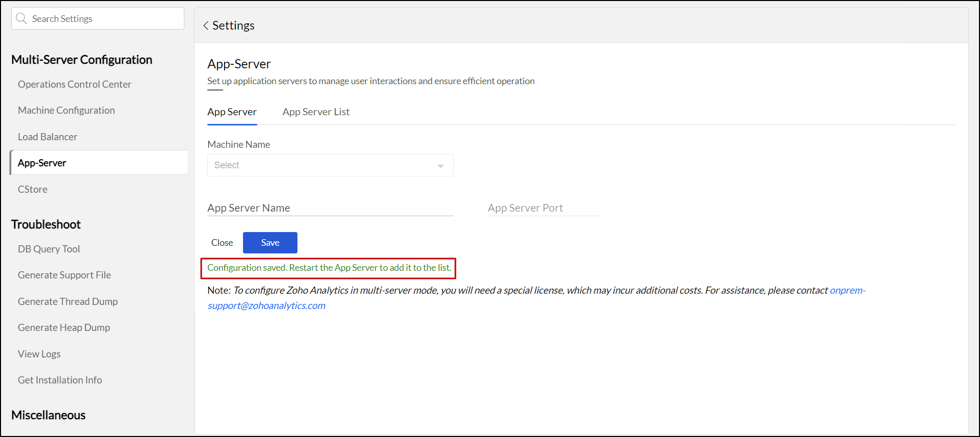Choose Generate Support File

[64, 275]
